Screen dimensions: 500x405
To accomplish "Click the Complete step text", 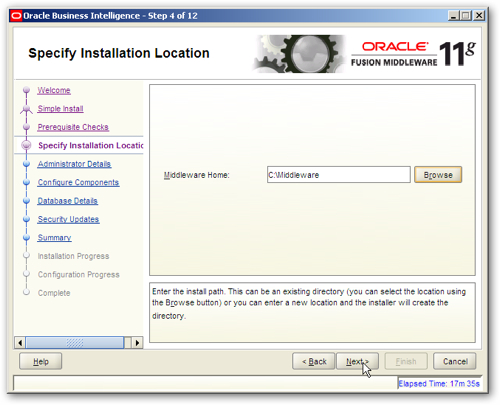I will pos(54,293).
